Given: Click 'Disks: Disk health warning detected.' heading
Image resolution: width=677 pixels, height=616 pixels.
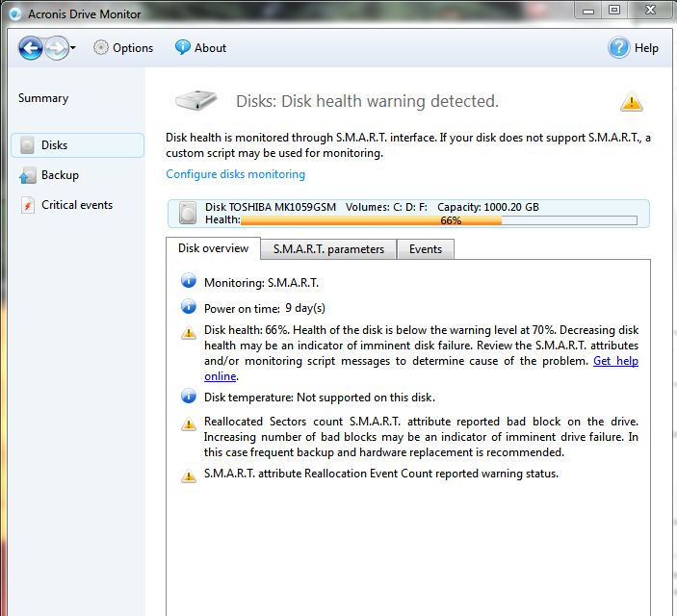Looking at the screenshot, I should click(368, 101).
